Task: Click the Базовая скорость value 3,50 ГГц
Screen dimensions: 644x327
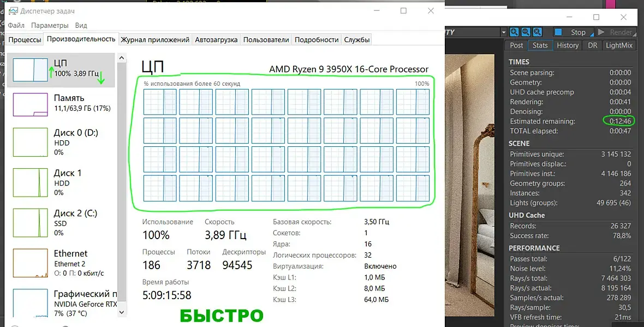Action: pyautogui.click(x=377, y=222)
